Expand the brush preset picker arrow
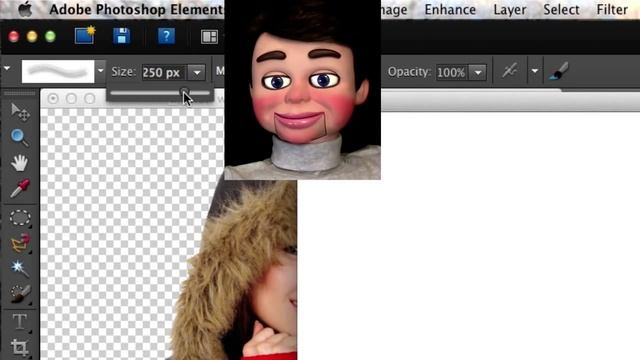This screenshot has width=640, height=360. tap(100, 71)
